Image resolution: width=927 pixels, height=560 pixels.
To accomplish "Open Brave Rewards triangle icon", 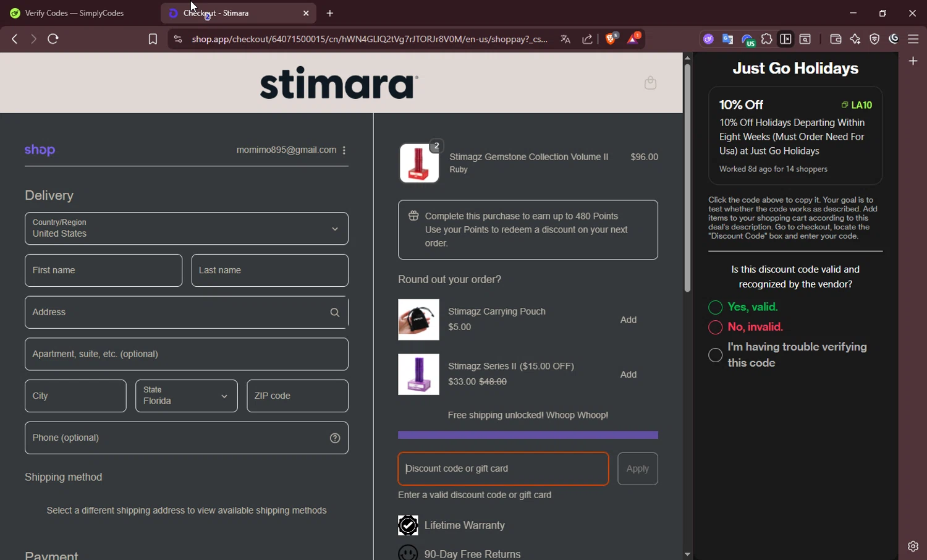I will point(633,38).
